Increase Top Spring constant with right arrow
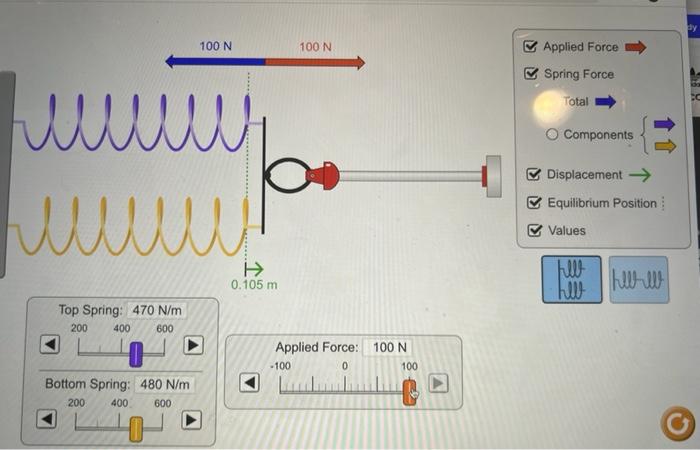Screen dimensions: 700x450 click(193, 345)
